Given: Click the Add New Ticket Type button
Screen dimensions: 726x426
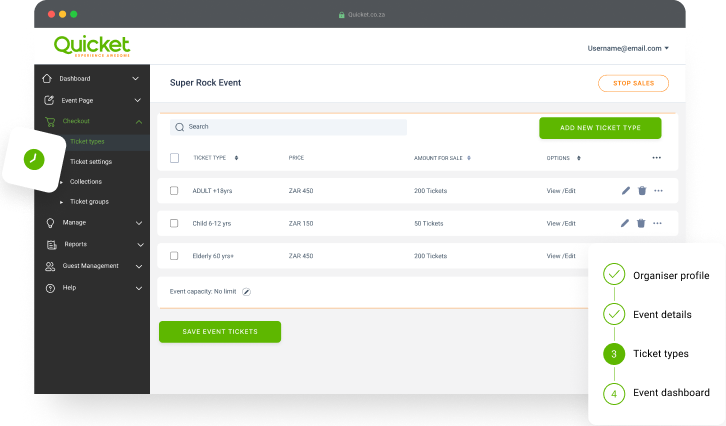Looking at the screenshot, I should [600, 128].
